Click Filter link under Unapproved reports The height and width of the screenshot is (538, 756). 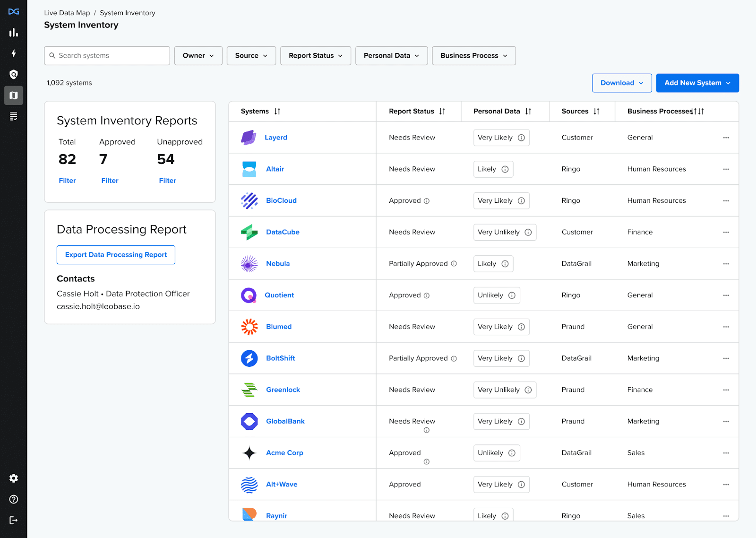(x=167, y=181)
